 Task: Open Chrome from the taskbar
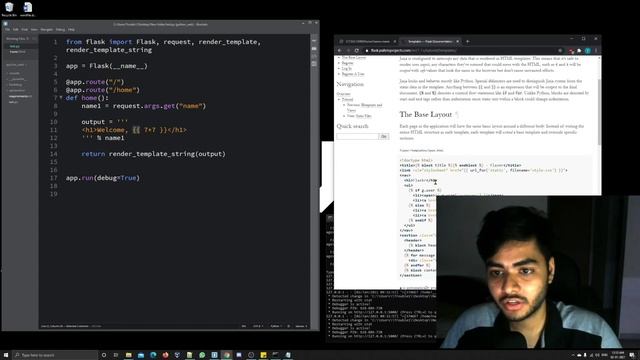coord(227,355)
